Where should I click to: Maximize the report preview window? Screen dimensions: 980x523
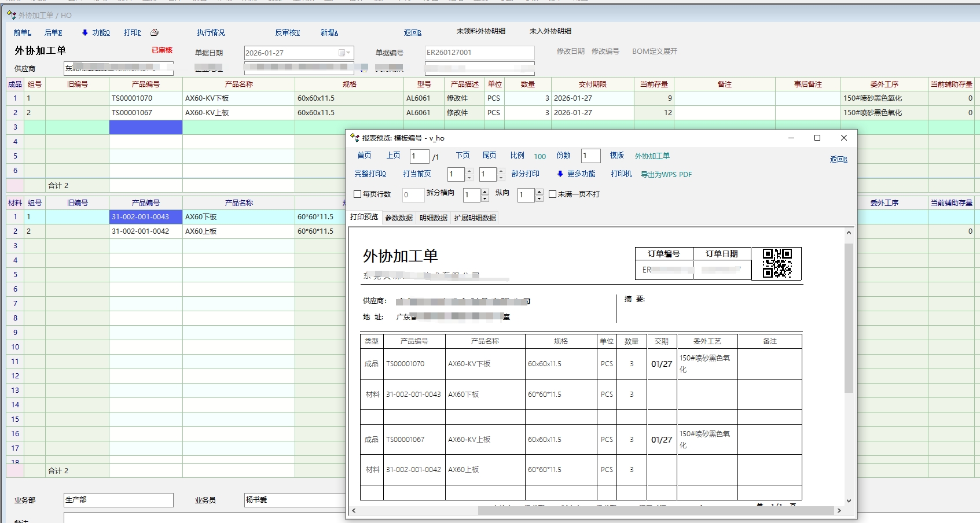coord(817,138)
